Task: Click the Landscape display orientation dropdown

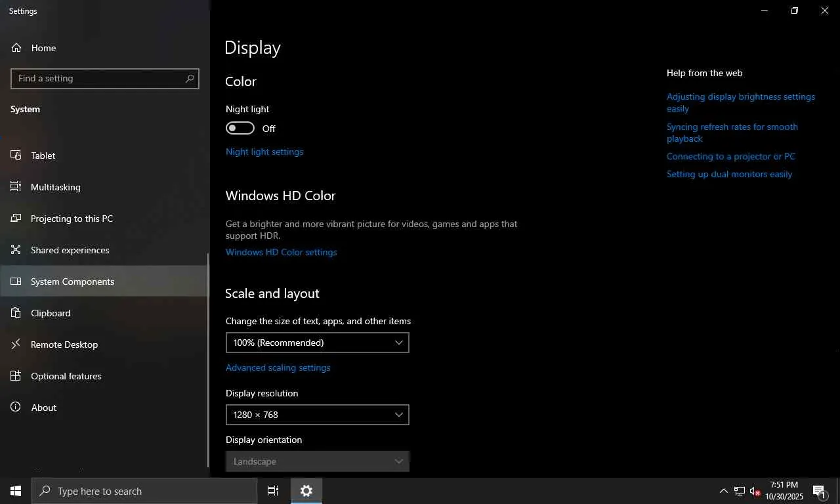Action: tap(318, 461)
